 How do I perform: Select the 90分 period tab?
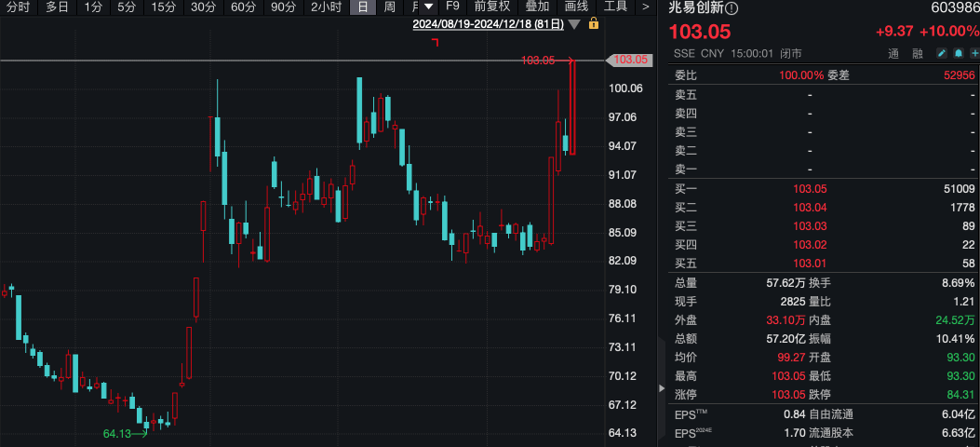click(283, 7)
